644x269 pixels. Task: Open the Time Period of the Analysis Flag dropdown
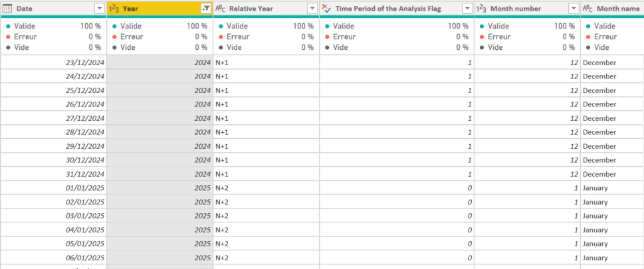[467, 8]
